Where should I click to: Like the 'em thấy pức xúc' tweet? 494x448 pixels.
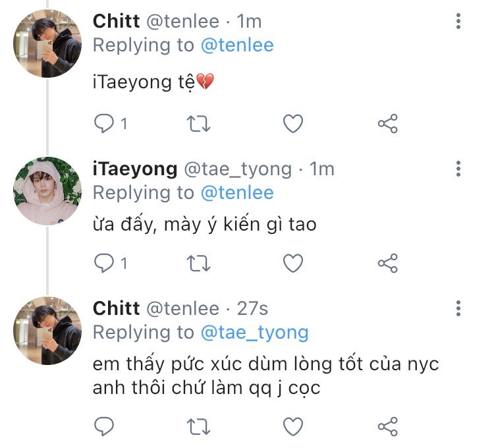[x=292, y=426]
